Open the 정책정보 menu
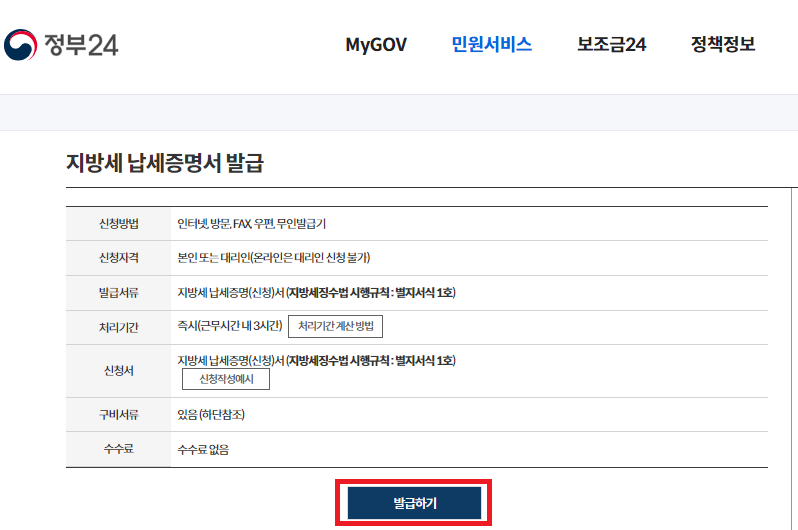 point(723,44)
